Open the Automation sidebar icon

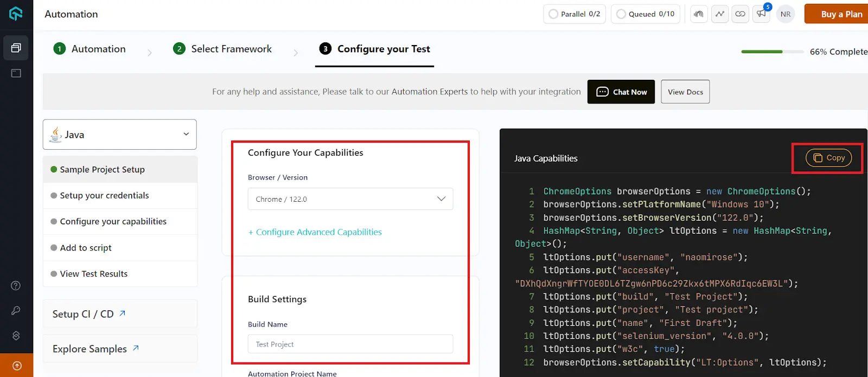(16, 48)
